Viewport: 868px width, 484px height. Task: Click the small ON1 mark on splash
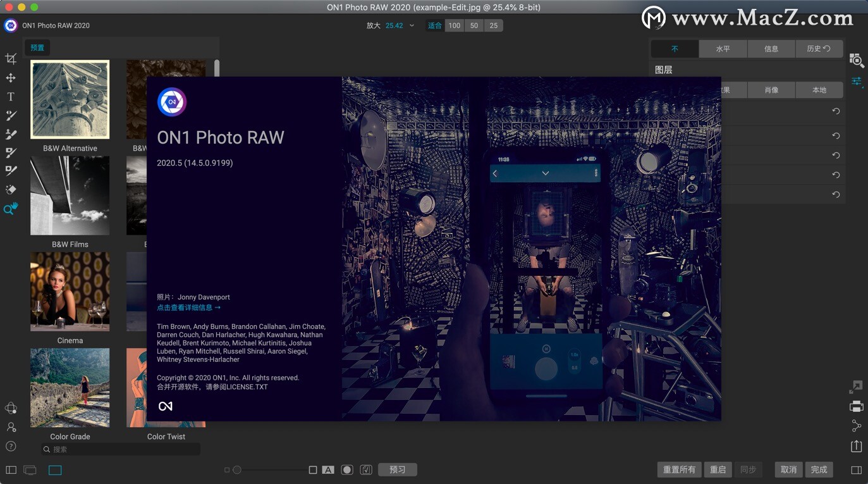click(165, 406)
